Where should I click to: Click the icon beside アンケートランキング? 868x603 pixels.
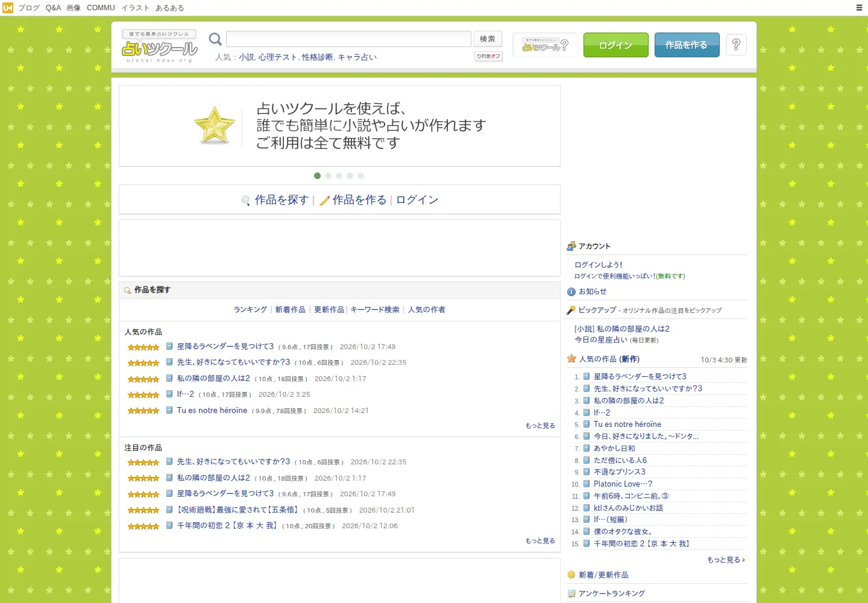click(571, 593)
